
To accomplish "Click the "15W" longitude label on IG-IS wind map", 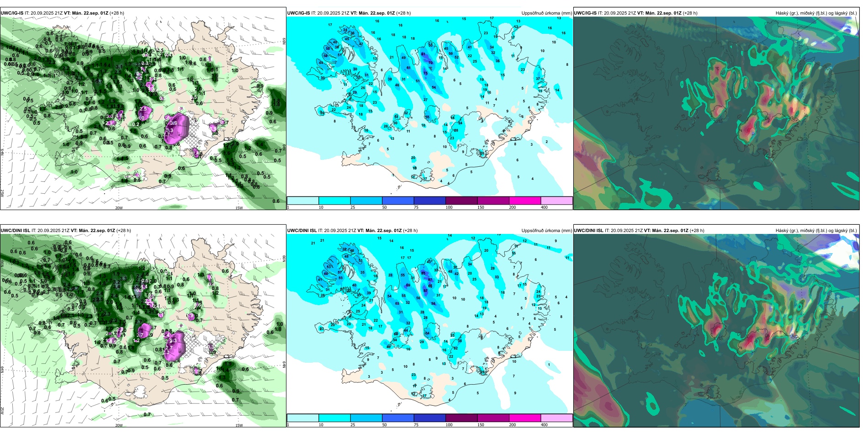I will click(238, 208).
